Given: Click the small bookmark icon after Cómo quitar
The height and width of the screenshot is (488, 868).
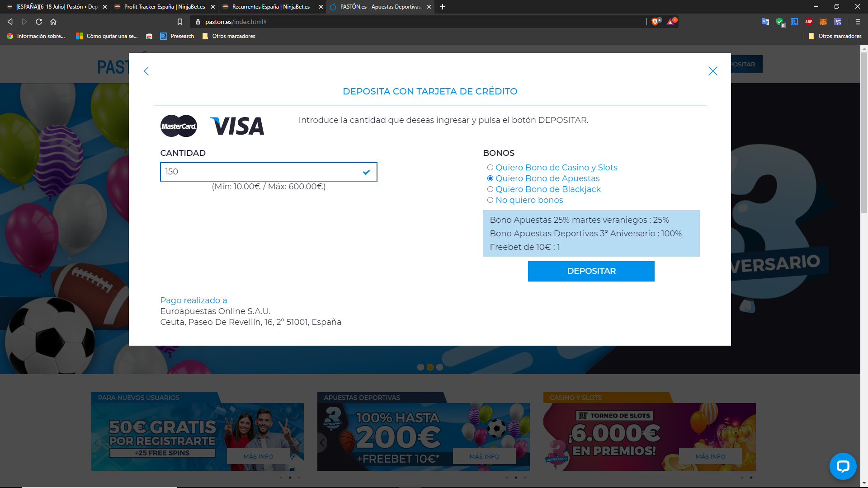Looking at the screenshot, I should 149,36.
